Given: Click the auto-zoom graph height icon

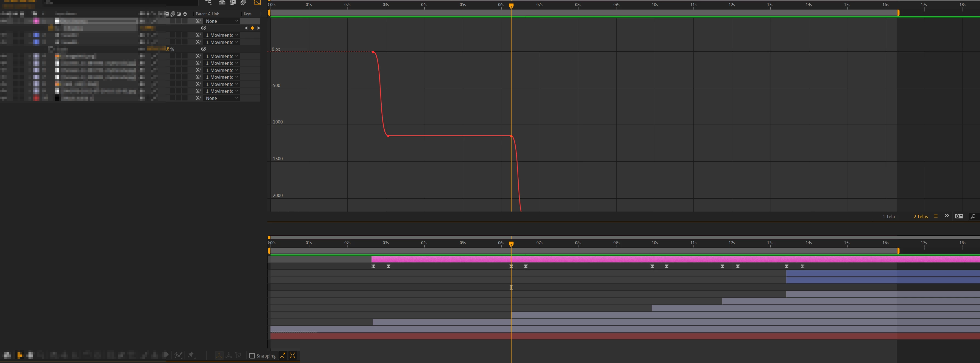Looking at the screenshot, I should click(283, 355).
